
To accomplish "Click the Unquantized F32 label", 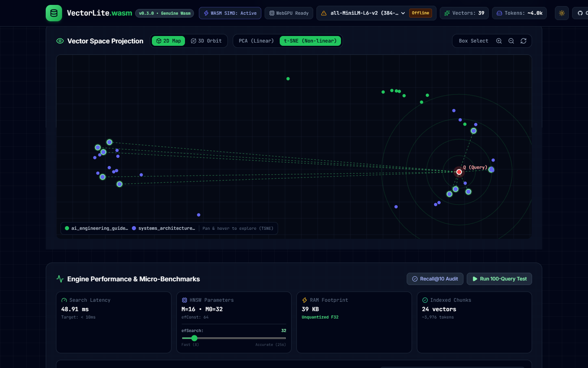I will [x=320, y=317].
